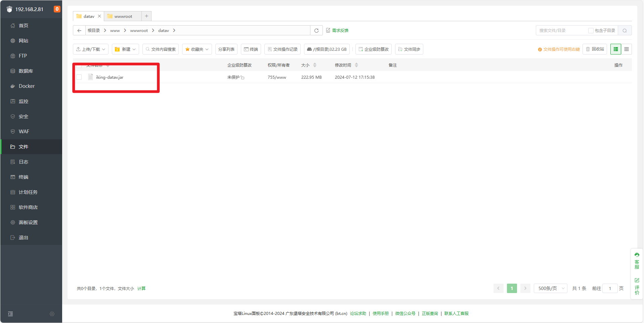
Task: Click the orange notification badge 0
Action: click(x=57, y=9)
